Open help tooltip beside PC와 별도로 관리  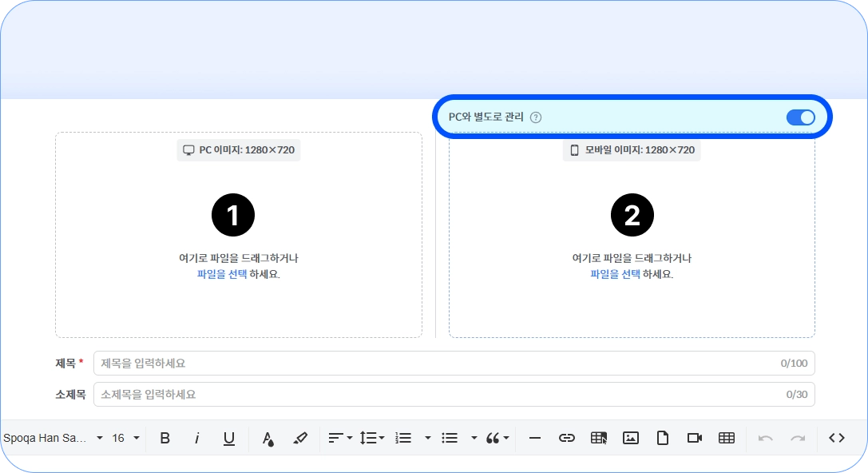pos(536,117)
